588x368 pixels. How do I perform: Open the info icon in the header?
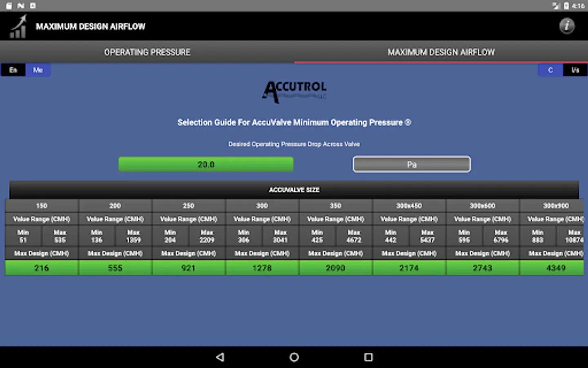pyautogui.click(x=567, y=26)
